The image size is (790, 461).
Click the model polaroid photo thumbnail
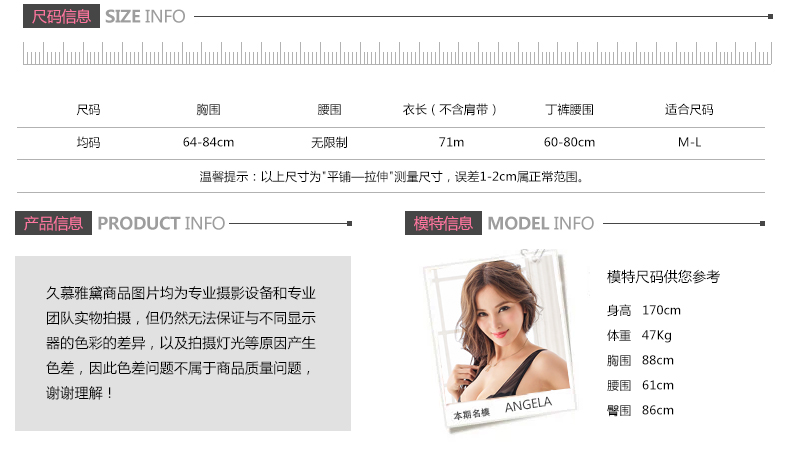500,340
